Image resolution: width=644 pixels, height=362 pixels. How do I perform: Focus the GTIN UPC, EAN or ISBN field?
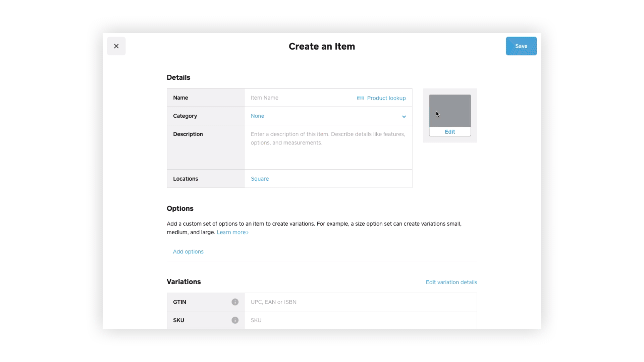pyautogui.click(x=361, y=302)
